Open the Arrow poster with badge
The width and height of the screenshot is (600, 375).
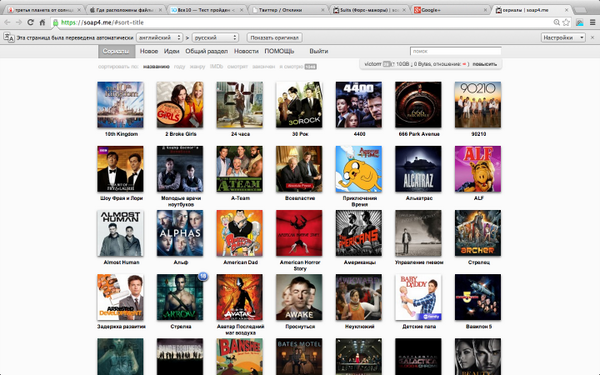tap(180, 297)
